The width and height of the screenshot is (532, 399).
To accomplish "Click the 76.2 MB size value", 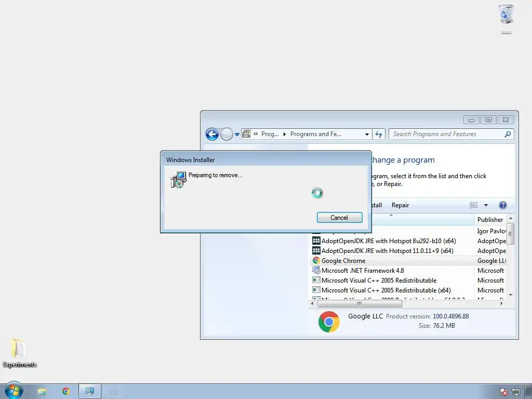I will tap(444, 326).
